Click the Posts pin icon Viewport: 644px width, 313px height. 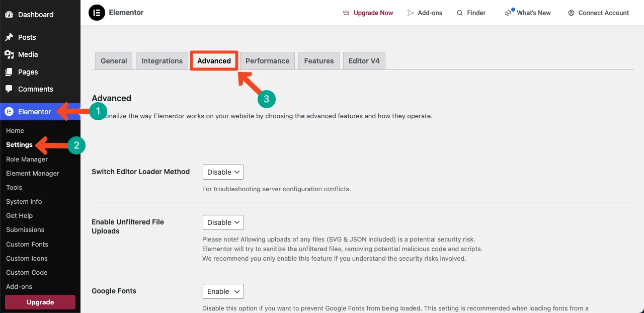pos(9,37)
